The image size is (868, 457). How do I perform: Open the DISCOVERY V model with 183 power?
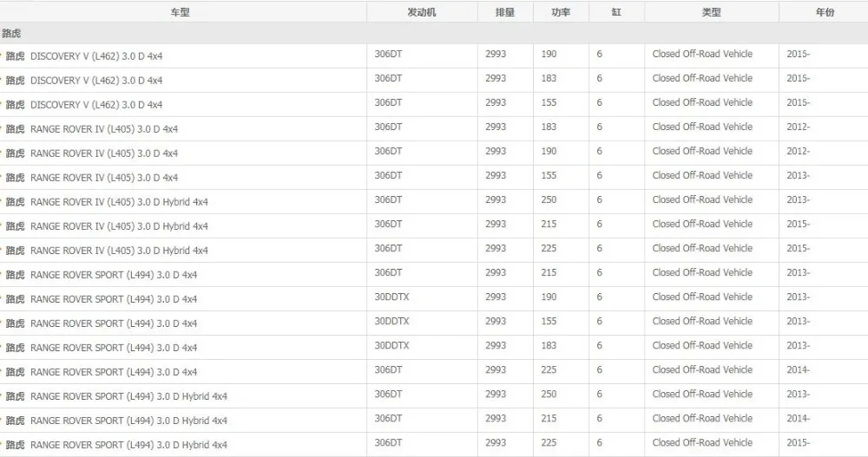[96, 81]
